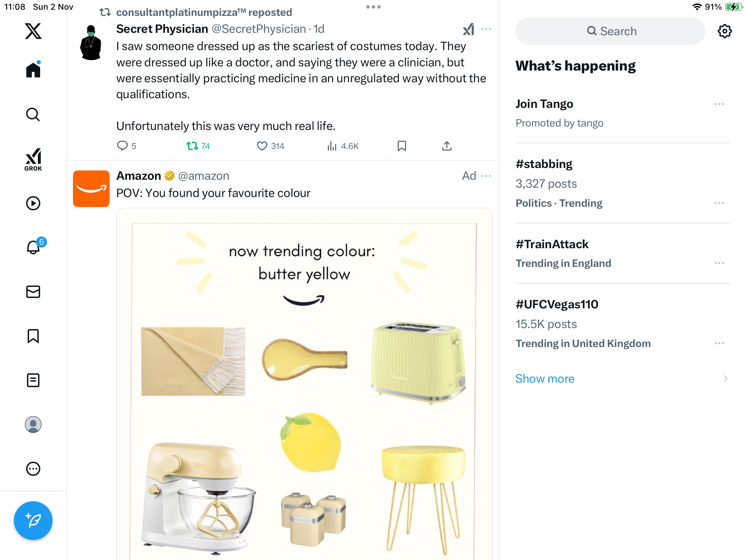Open more options for Amazon ad

[x=486, y=176]
